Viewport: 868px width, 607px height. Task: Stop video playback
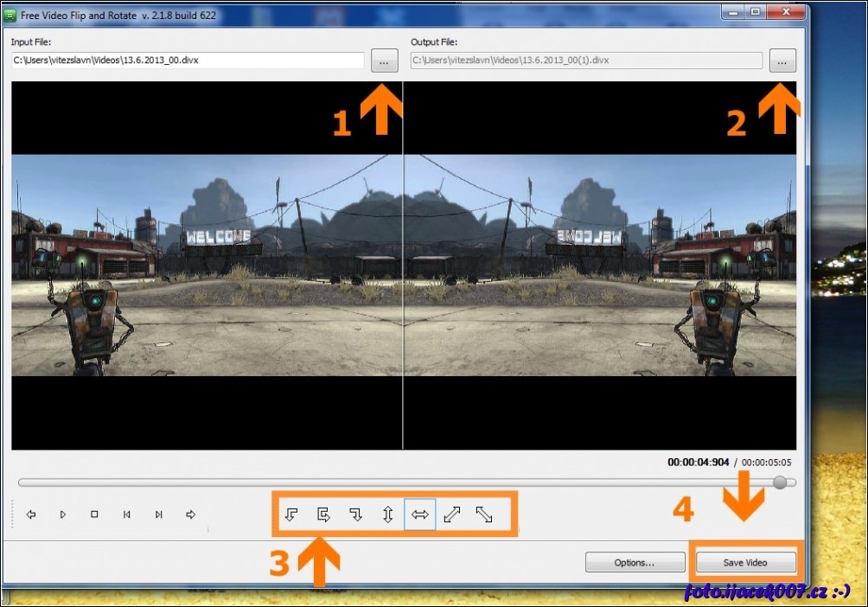coord(94,514)
